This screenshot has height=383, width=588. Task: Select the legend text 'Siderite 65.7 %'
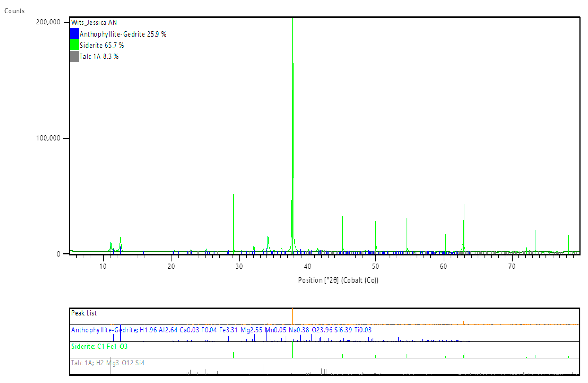click(x=102, y=45)
